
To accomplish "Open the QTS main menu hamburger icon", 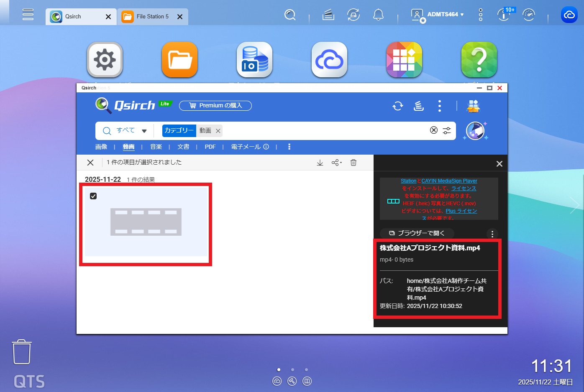I will tap(28, 15).
